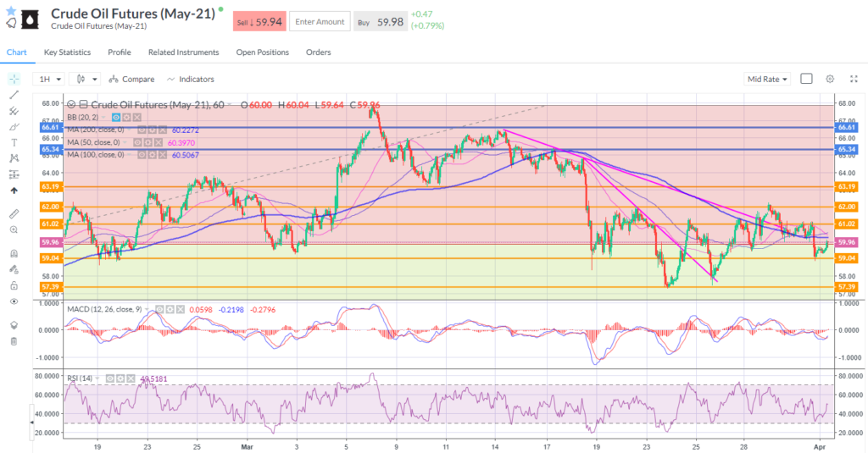Enter fullscreen chart mode
868x453 pixels.
850,79
